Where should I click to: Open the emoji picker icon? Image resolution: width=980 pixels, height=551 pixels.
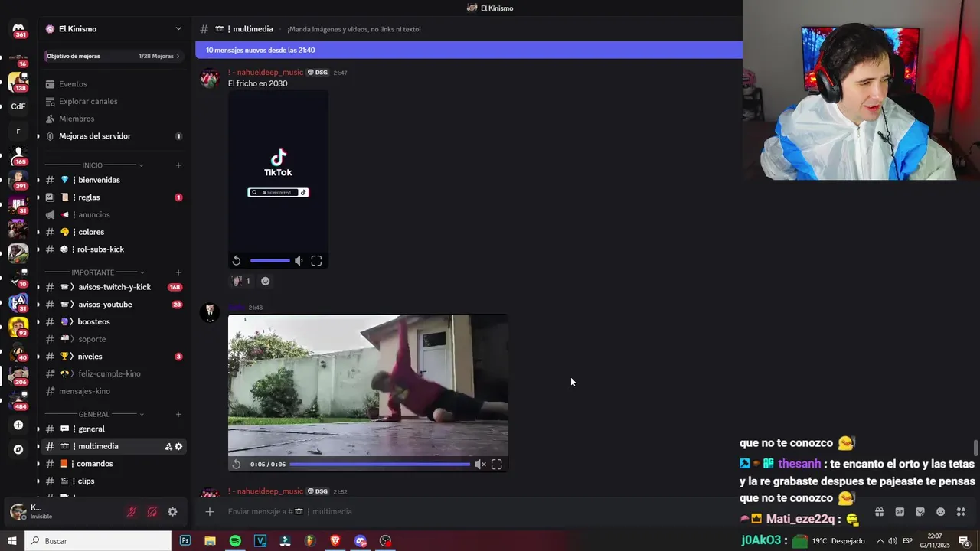click(x=941, y=512)
